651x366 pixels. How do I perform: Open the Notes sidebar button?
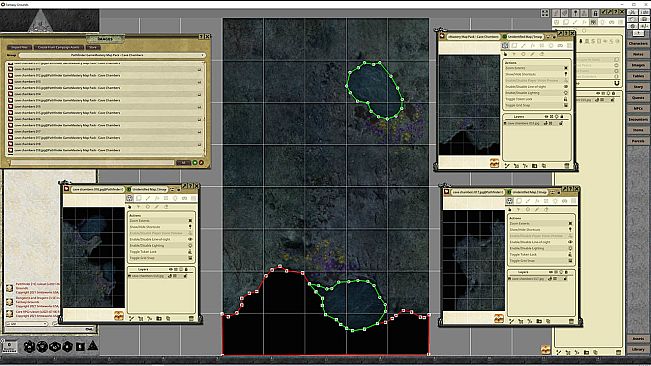[638, 54]
